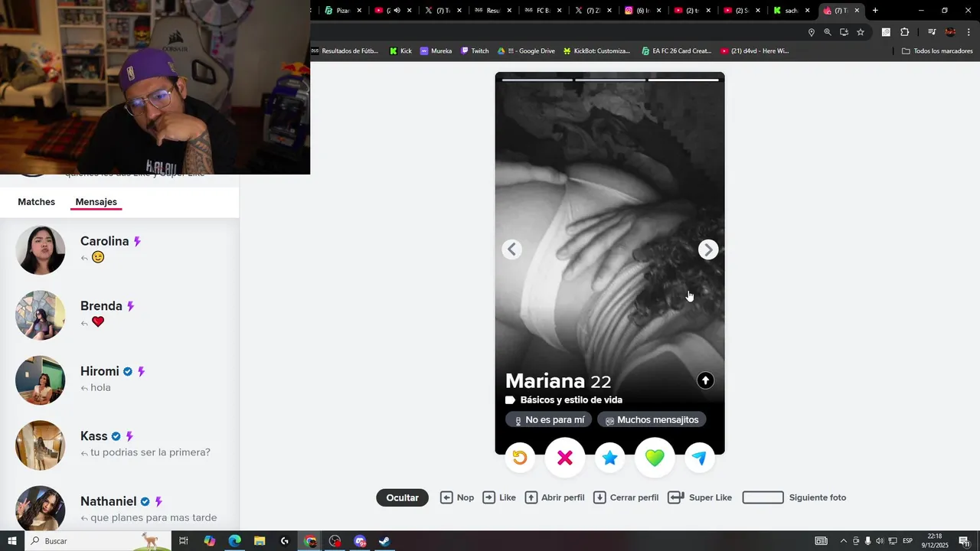Viewport: 980px width, 551px height.
Task: Open the Twitch bookmark
Action: 475,51
